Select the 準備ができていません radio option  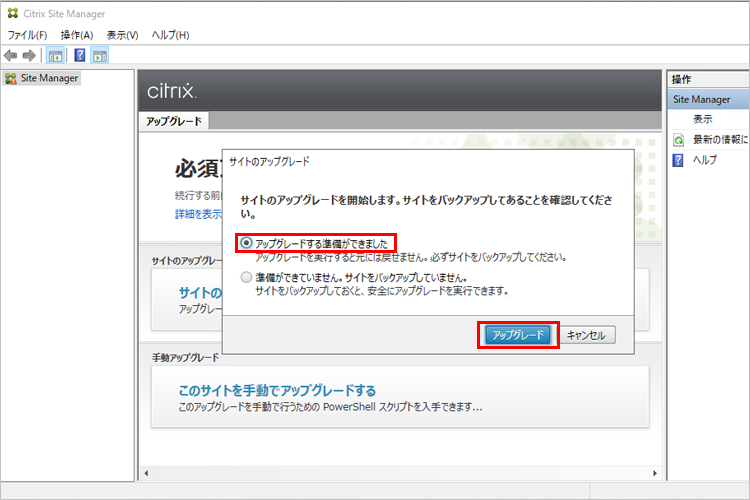247,277
